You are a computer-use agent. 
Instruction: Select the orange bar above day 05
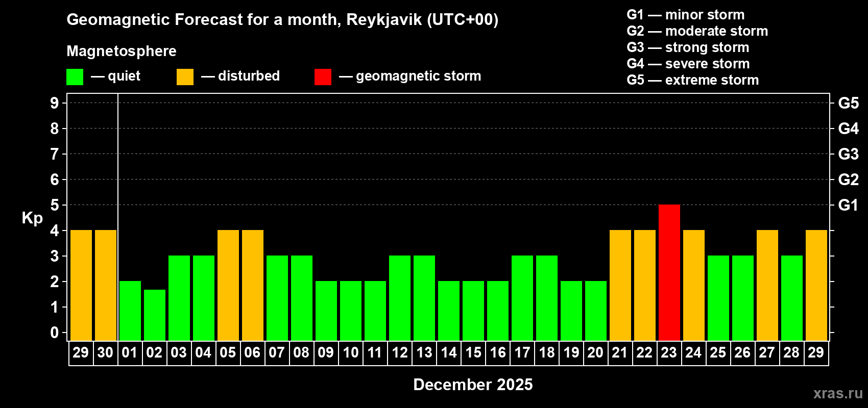(228, 285)
